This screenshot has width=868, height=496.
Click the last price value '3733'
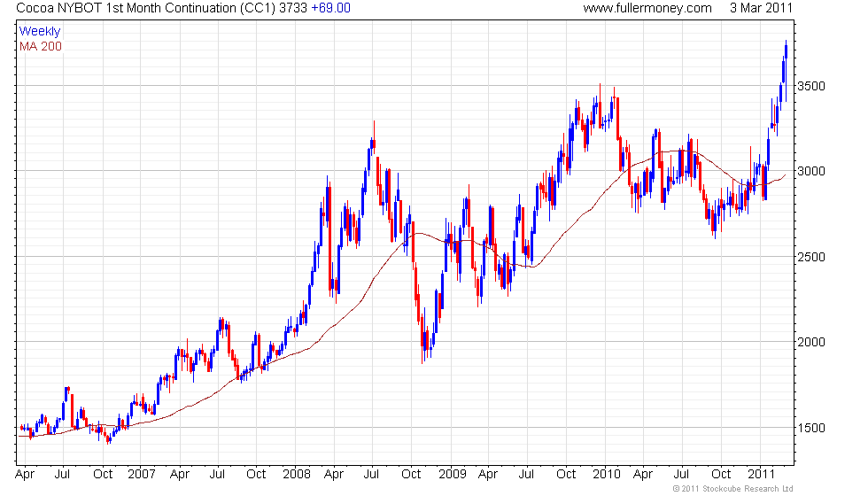(x=293, y=8)
